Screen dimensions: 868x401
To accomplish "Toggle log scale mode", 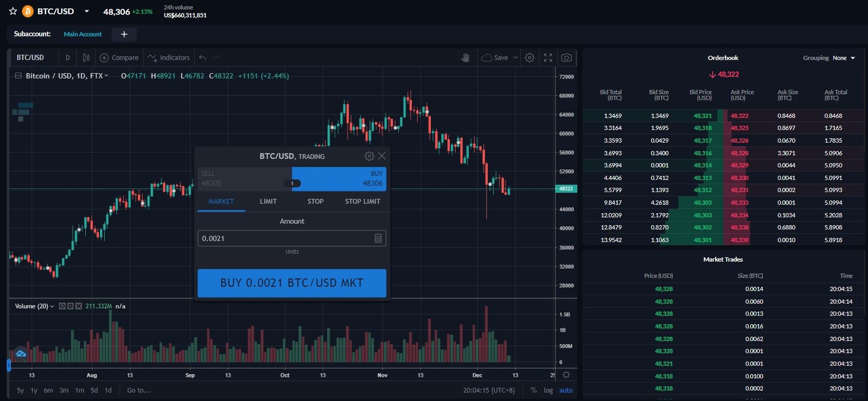I will pyautogui.click(x=548, y=390).
